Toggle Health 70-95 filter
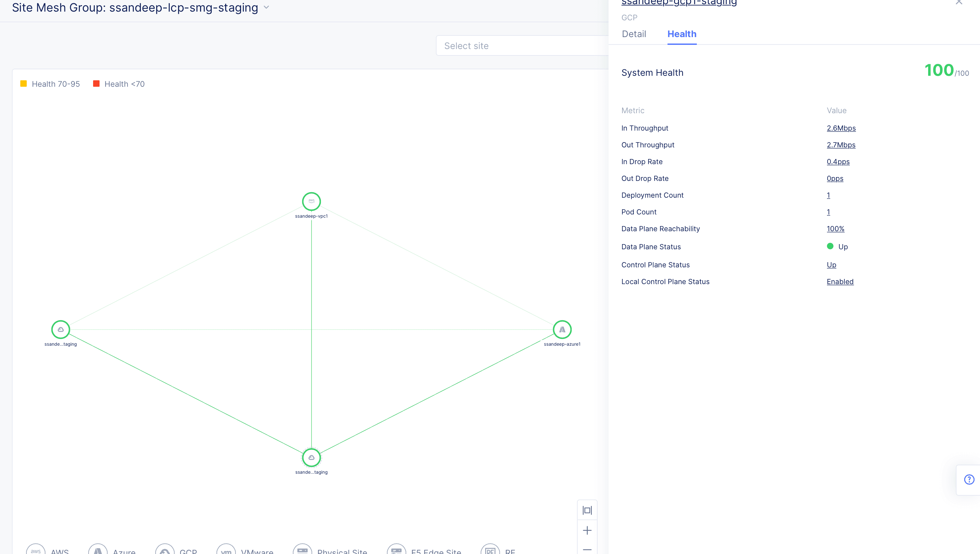 pos(51,84)
